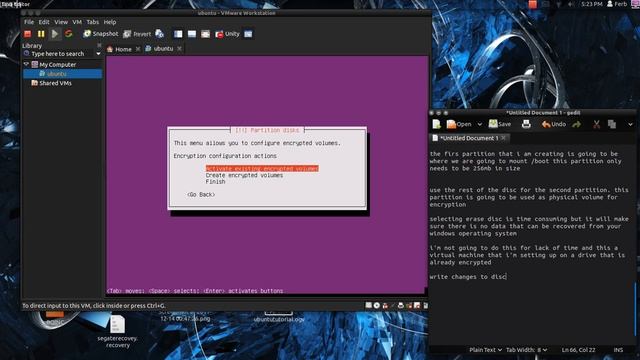
Task: Click the 5:23 PM system clock
Action: pyautogui.click(x=591, y=4)
